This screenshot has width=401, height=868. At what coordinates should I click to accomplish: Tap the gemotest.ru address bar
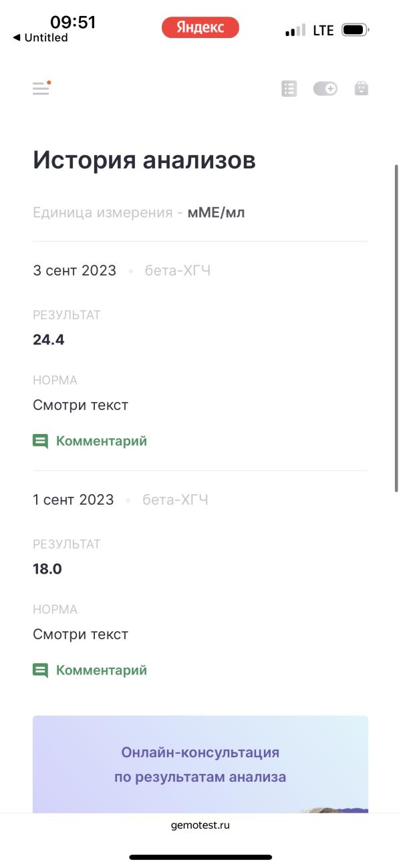pyautogui.click(x=200, y=825)
